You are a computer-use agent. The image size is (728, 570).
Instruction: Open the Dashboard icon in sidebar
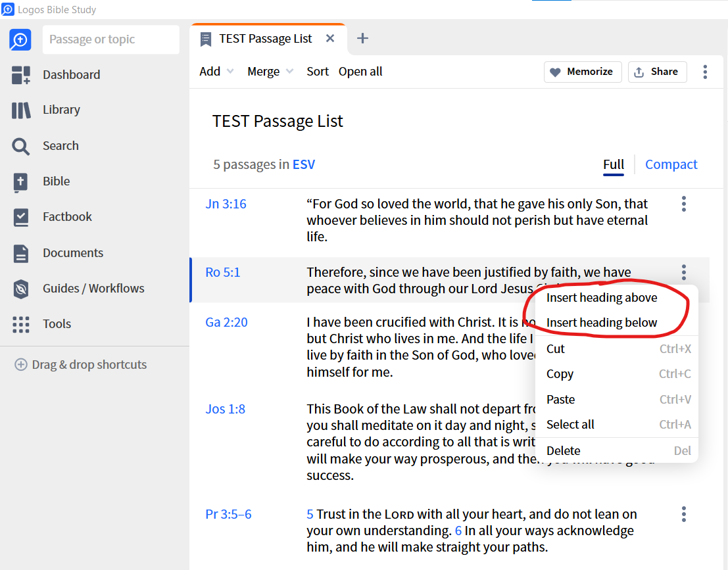tap(21, 75)
